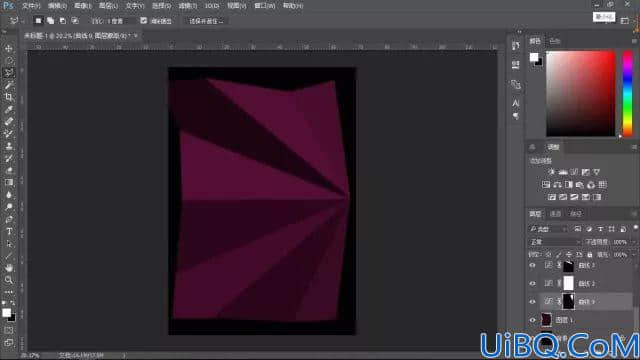Select the 图层 1 layer thumbnail
The height and width of the screenshot is (360, 640).
pyautogui.click(x=546, y=320)
